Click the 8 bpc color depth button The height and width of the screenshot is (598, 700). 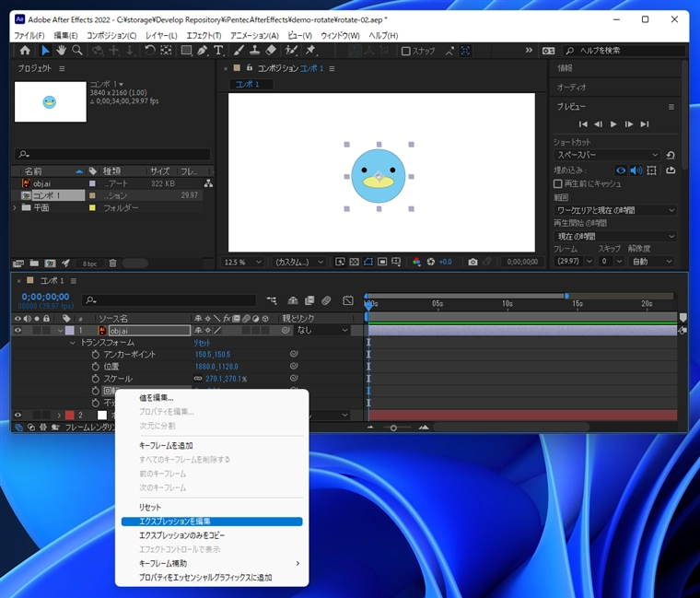pos(89,264)
